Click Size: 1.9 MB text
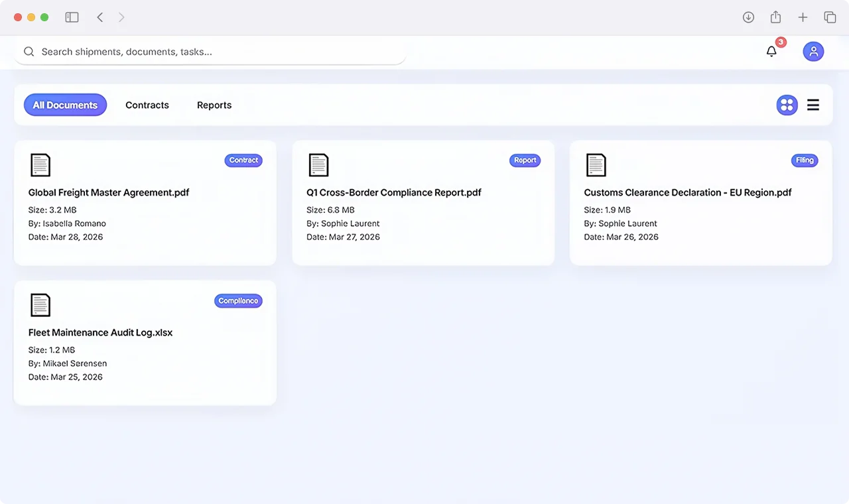This screenshot has width=849, height=504. (x=607, y=210)
